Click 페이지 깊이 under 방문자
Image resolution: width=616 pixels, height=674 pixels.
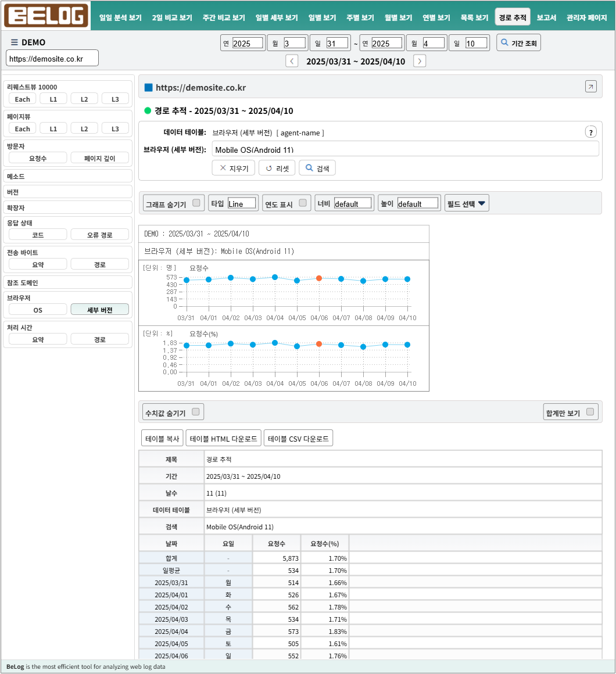click(100, 158)
